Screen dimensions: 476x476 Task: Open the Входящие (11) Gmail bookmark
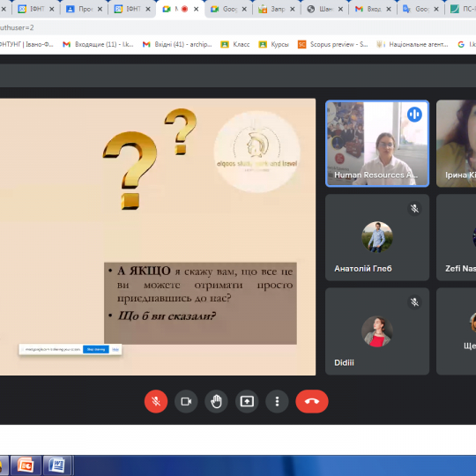pos(98,45)
